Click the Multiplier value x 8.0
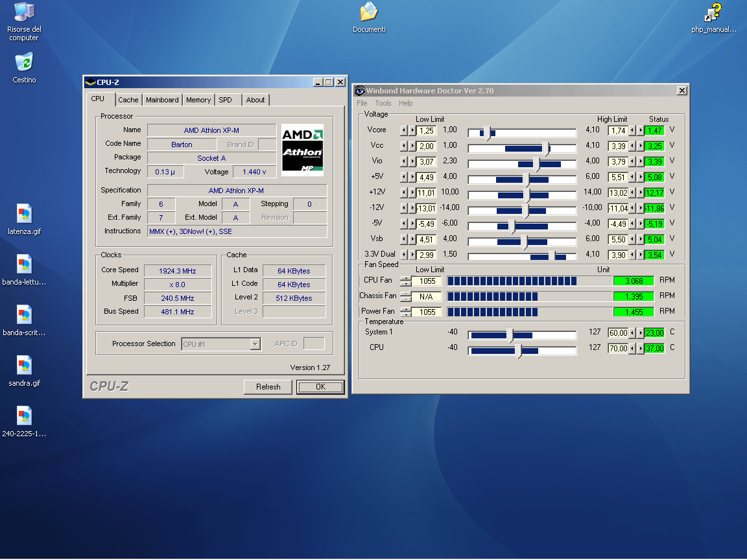The width and height of the screenshot is (747, 560). (x=178, y=285)
